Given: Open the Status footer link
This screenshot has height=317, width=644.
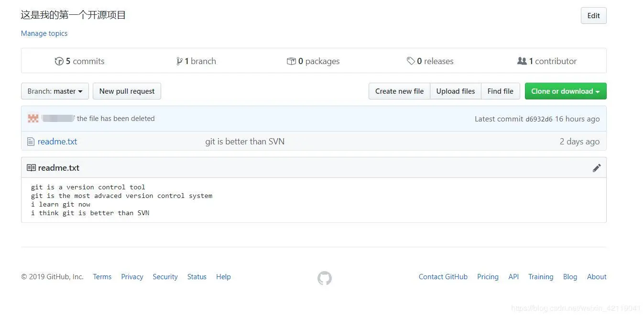Looking at the screenshot, I should [197, 277].
